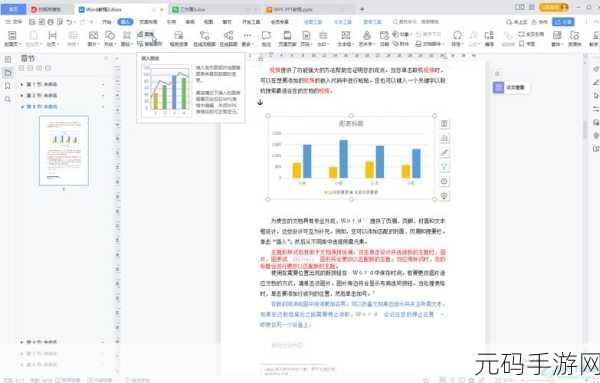
Task: Click the chart elements icon beside chart
Action: pos(444,138)
